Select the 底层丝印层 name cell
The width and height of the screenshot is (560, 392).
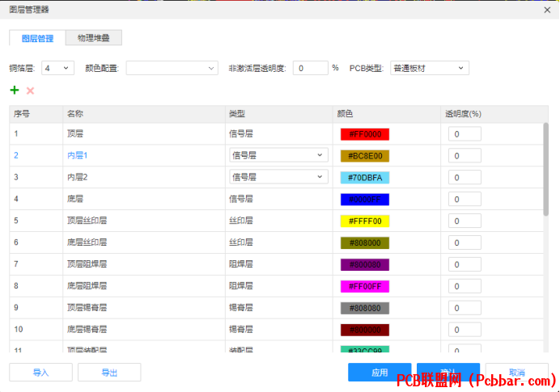coord(144,242)
